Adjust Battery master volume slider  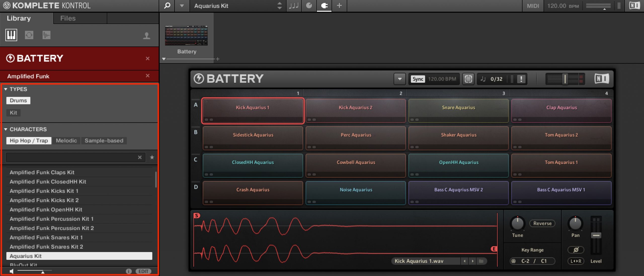click(x=565, y=79)
